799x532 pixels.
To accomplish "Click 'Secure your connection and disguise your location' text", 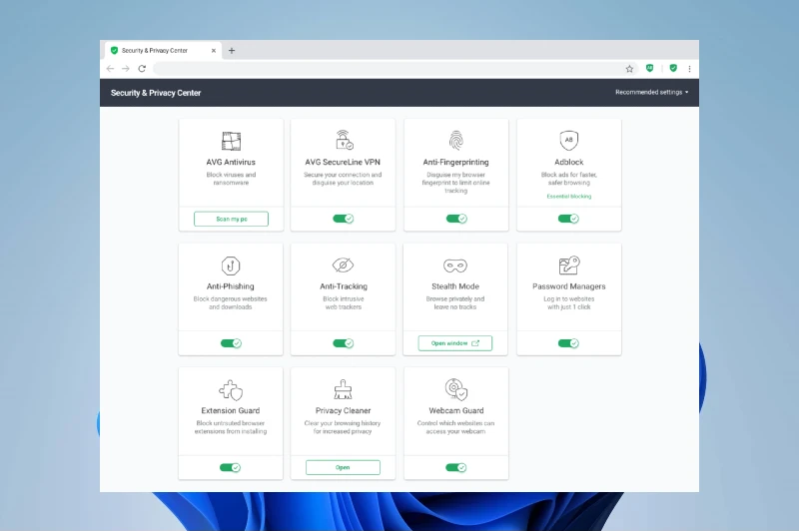I will click(x=343, y=179).
